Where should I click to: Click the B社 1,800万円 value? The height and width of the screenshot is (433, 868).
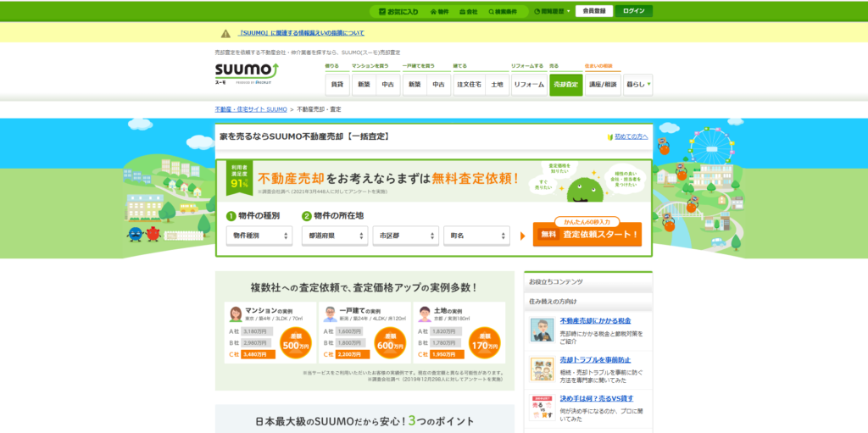[x=348, y=342]
